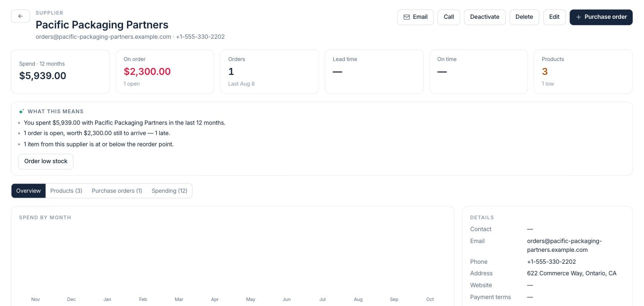Click the Nov label on the spend chart
Screen dimensions: 644x306
pyautogui.click(x=35, y=299)
